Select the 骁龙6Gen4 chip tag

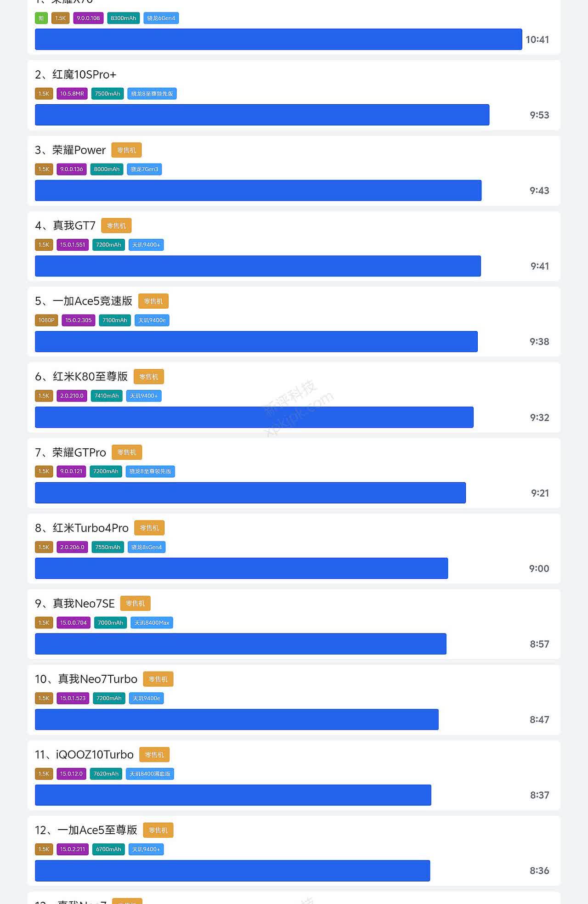click(161, 18)
